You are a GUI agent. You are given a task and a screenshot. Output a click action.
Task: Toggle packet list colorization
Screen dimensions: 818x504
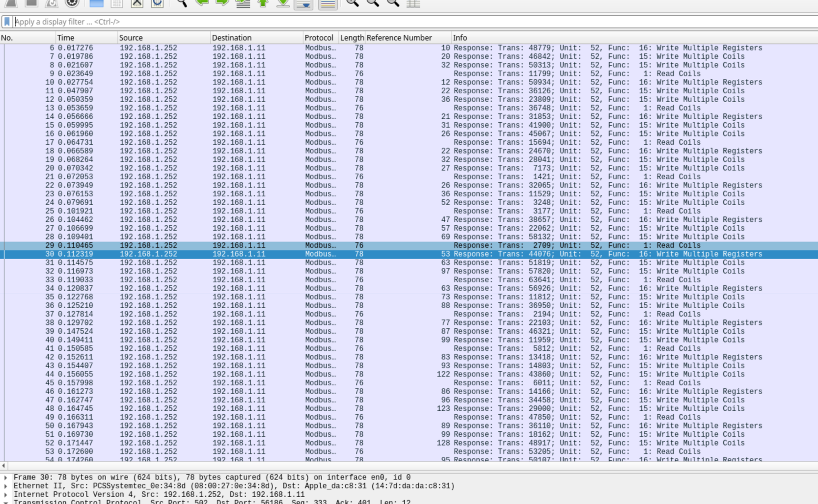coord(327,4)
